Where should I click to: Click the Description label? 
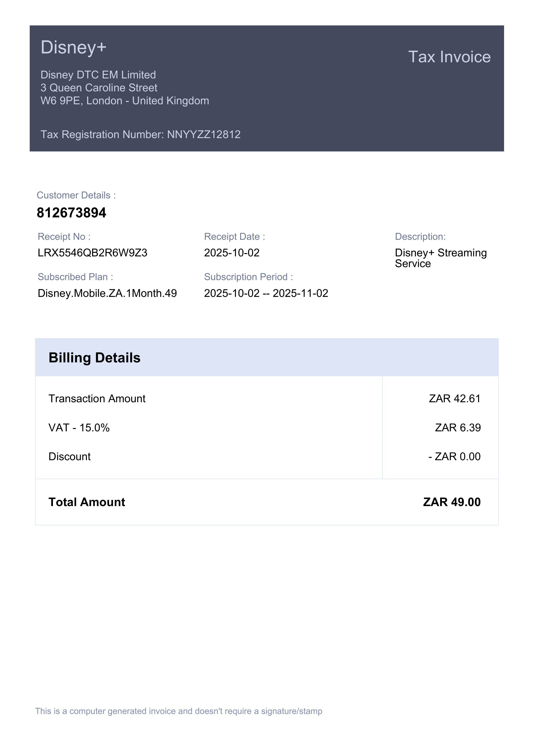tap(420, 236)
